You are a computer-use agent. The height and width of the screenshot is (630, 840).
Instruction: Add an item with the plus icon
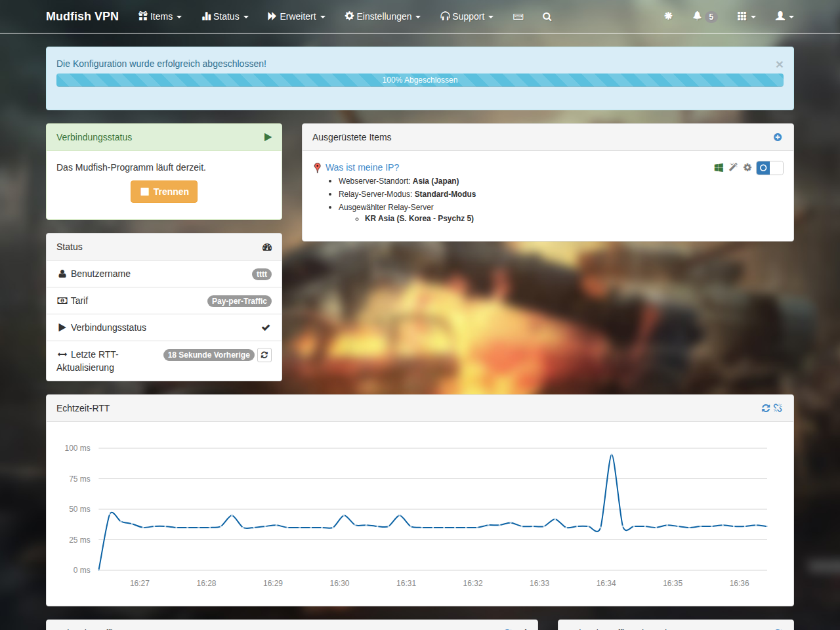(778, 137)
